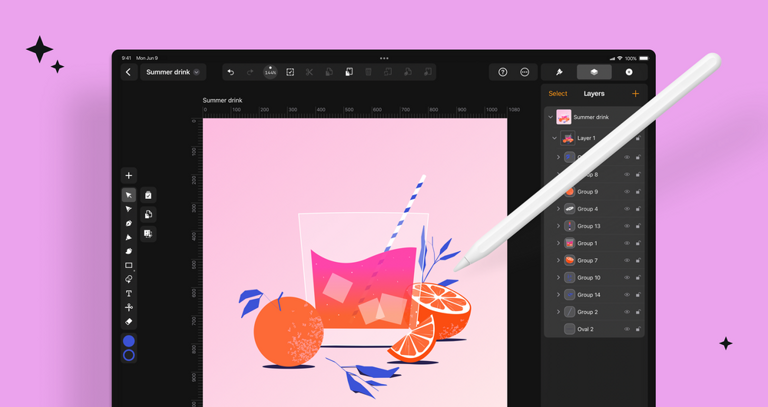The width and height of the screenshot is (768, 407).
Task: Open the Summer drink title dropdown
Action: [x=173, y=72]
